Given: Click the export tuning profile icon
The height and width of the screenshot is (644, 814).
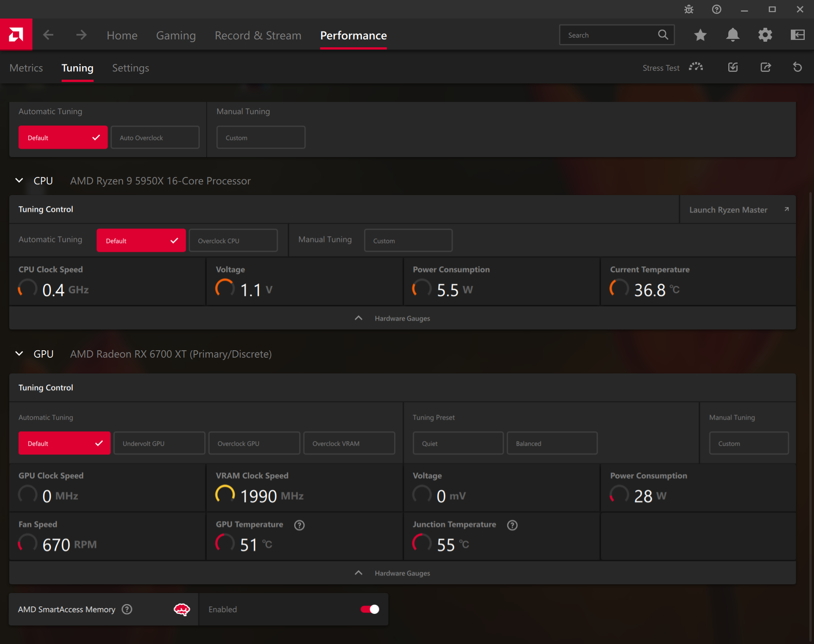Looking at the screenshot, I should click(x=765, y=67).
